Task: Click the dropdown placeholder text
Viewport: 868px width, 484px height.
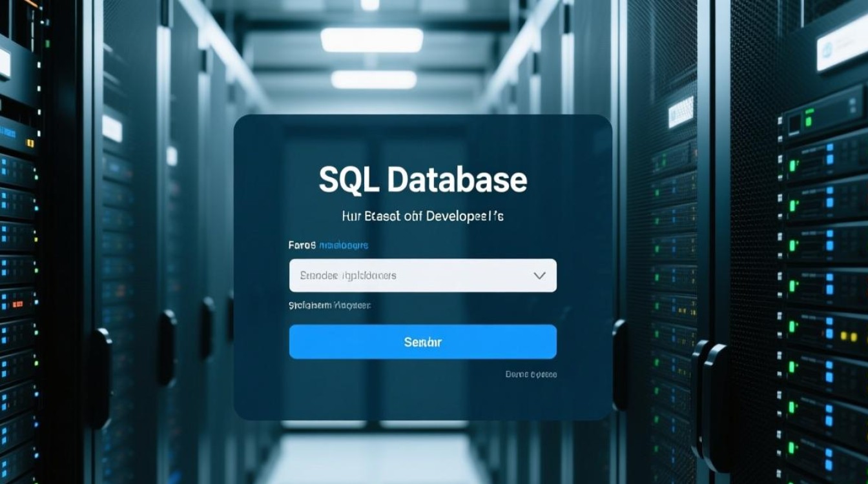Action: pyautogui.click(x=348, y=276)
